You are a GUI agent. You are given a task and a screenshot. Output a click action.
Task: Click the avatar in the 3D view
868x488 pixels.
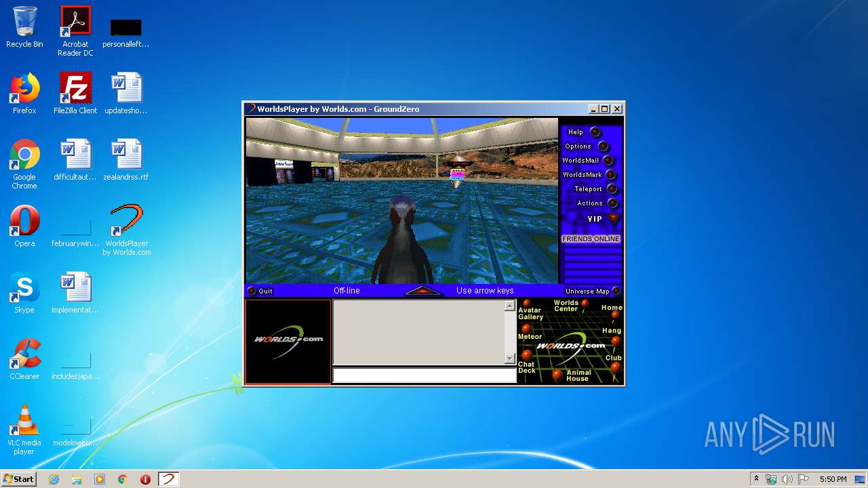pyautogui.click(x=401, y=240)
